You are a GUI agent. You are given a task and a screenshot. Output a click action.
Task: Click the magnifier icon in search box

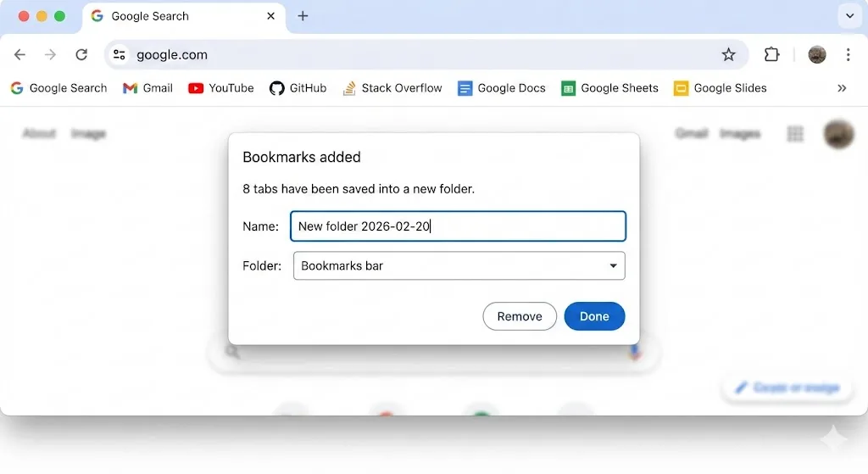(x=232, y=351)
